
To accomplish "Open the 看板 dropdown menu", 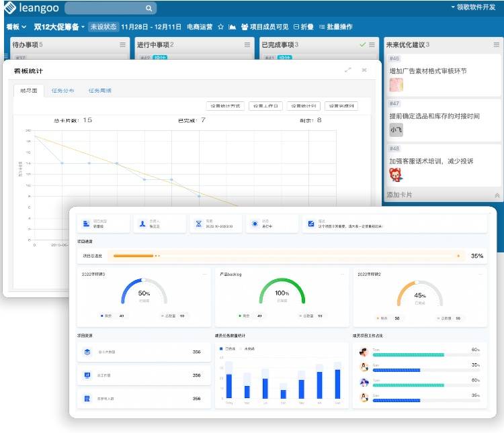I will pyautogui.click(x=16, y=27).
